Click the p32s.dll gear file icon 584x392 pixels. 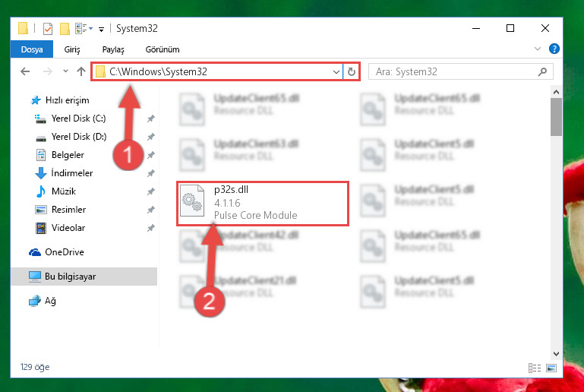click(x=192, y=201)
